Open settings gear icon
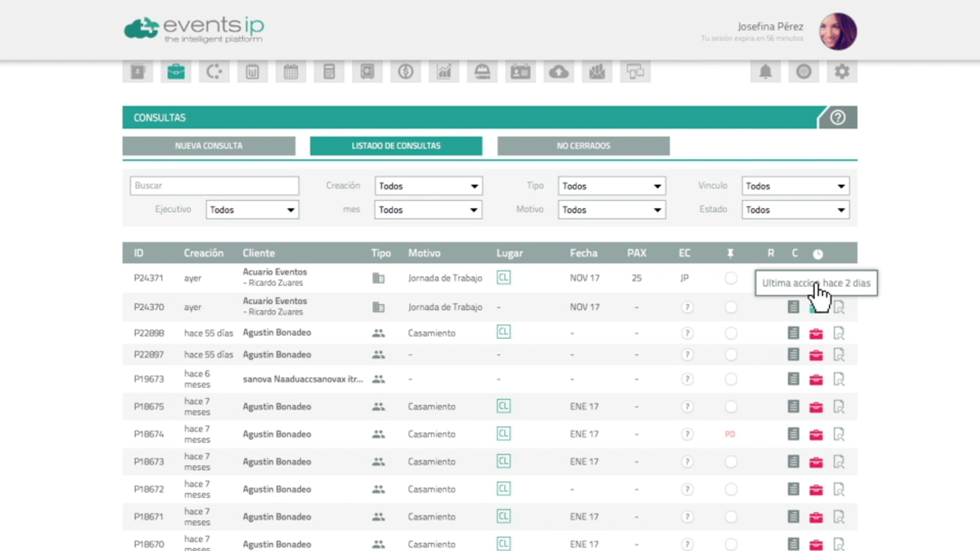The width and height of the screenshot is (980, 551). pyautogui.click(x=842, y=72)
